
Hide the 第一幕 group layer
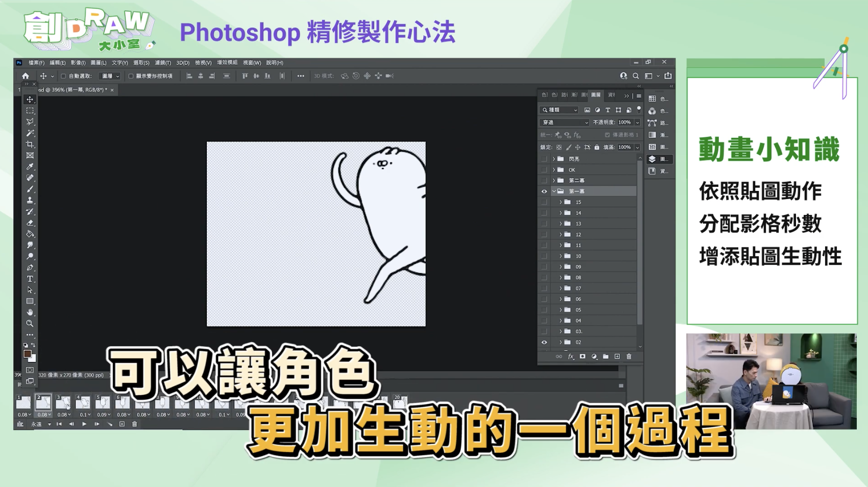click(x=544, y=191)
